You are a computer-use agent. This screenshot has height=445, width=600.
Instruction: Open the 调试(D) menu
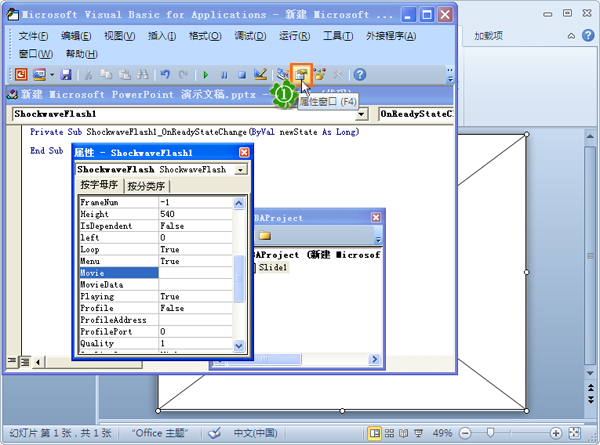pyautogui.click(x=250, y=36)
